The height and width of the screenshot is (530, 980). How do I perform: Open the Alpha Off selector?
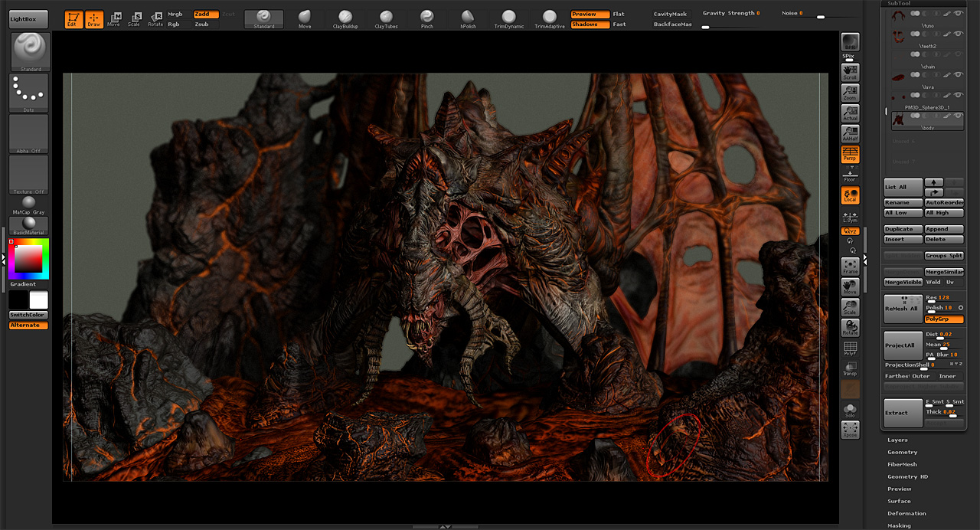click(29, 134)
